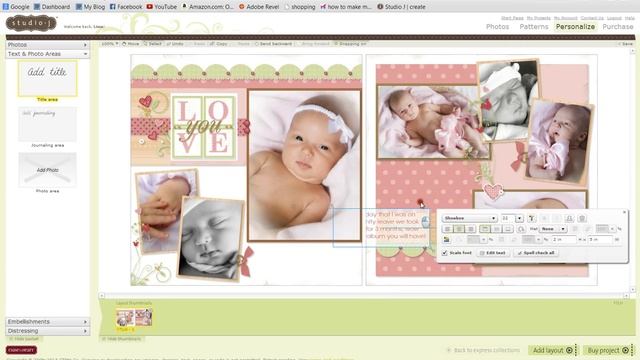Click the Add layout button
The height and width of the screenshot is (360, 640).
point(552,350)
